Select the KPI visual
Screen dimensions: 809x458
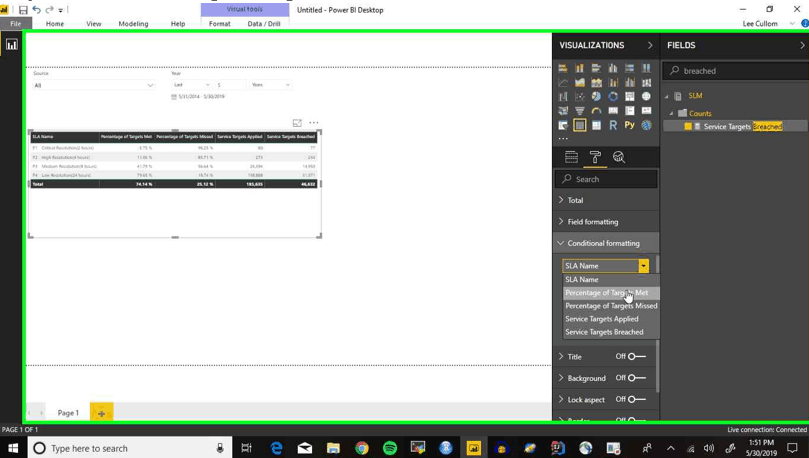646,111
